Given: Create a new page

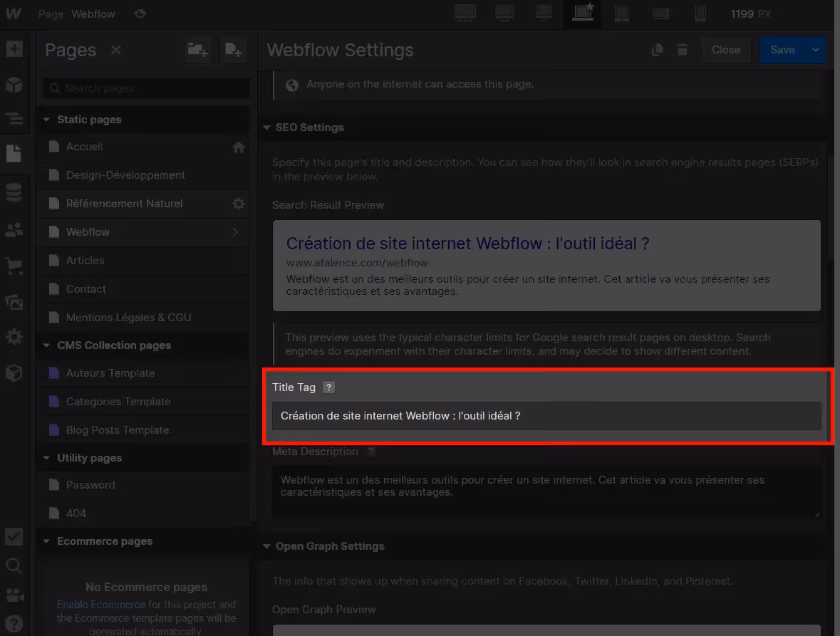Looking at the screenshot, I should click(233, 50).
